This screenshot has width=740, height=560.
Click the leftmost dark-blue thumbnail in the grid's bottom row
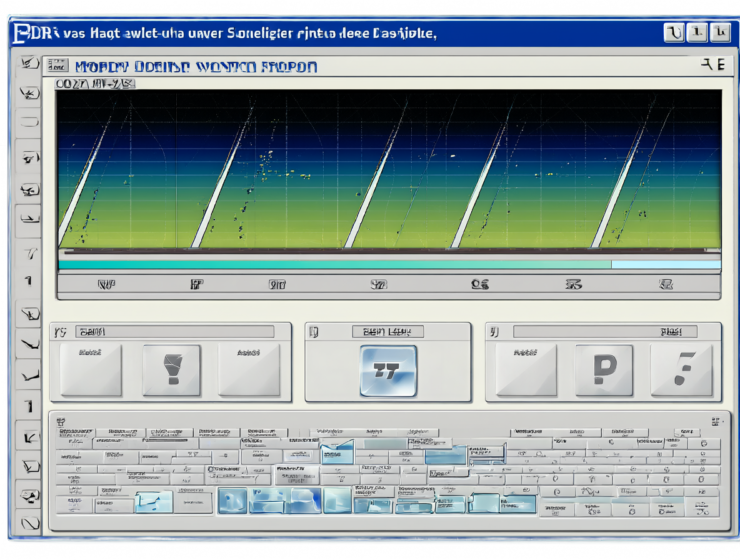point(232,501)
